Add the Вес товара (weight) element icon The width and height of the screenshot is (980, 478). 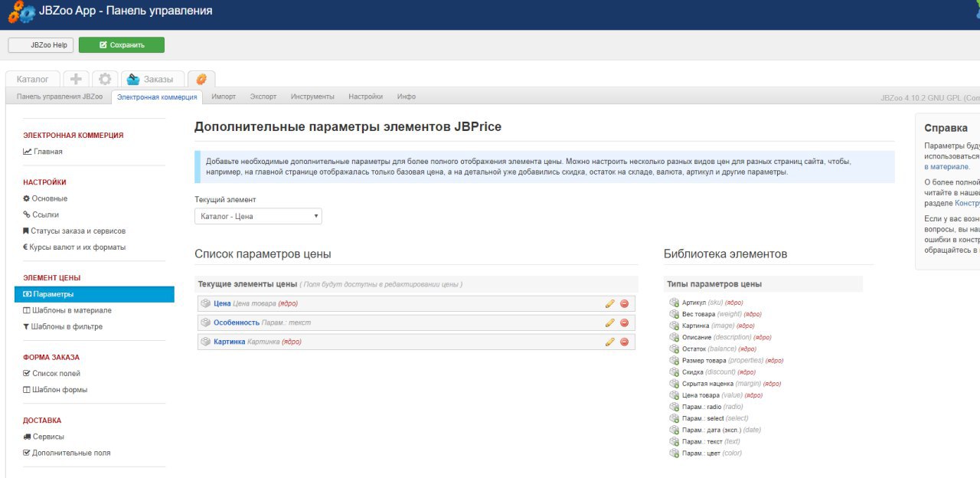pos(674,314)
